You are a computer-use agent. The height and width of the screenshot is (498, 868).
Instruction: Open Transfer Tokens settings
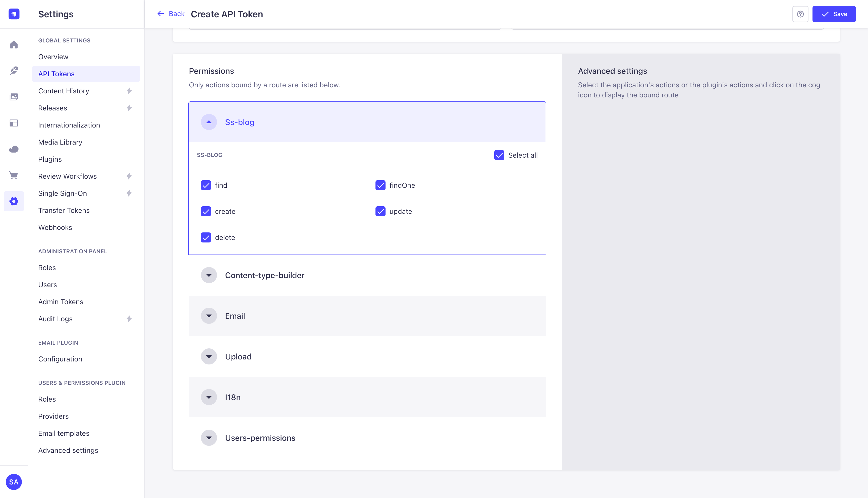click(86, 210)
